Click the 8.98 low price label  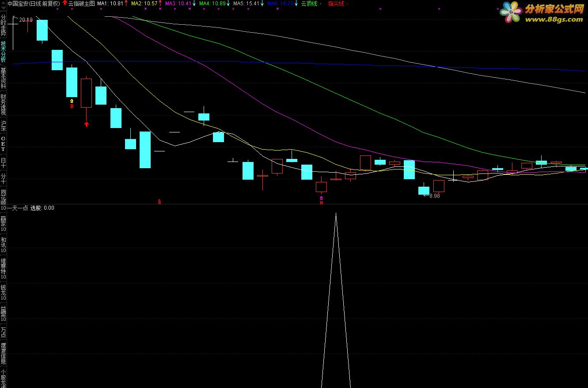434,196
